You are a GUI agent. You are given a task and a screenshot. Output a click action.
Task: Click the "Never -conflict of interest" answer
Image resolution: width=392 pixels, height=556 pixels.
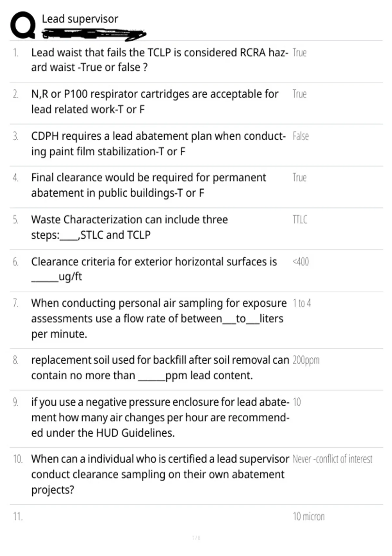pos(333,459)
